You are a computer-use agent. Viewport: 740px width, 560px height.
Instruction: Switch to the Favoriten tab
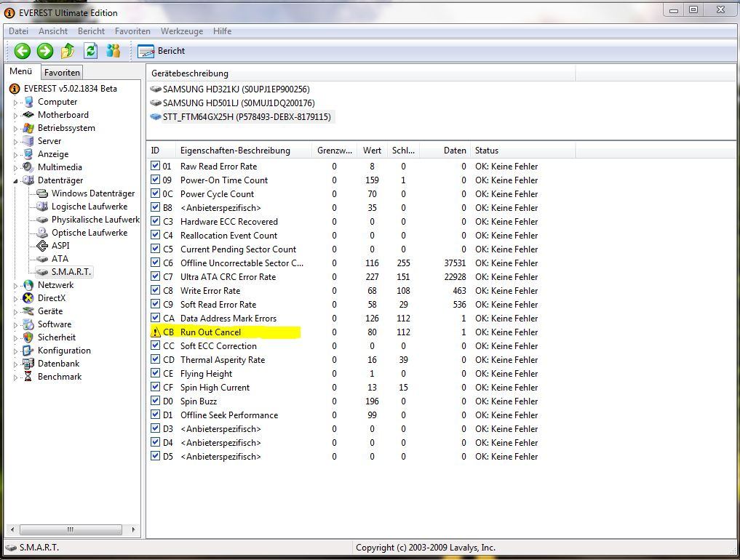(x=62, y=73)
